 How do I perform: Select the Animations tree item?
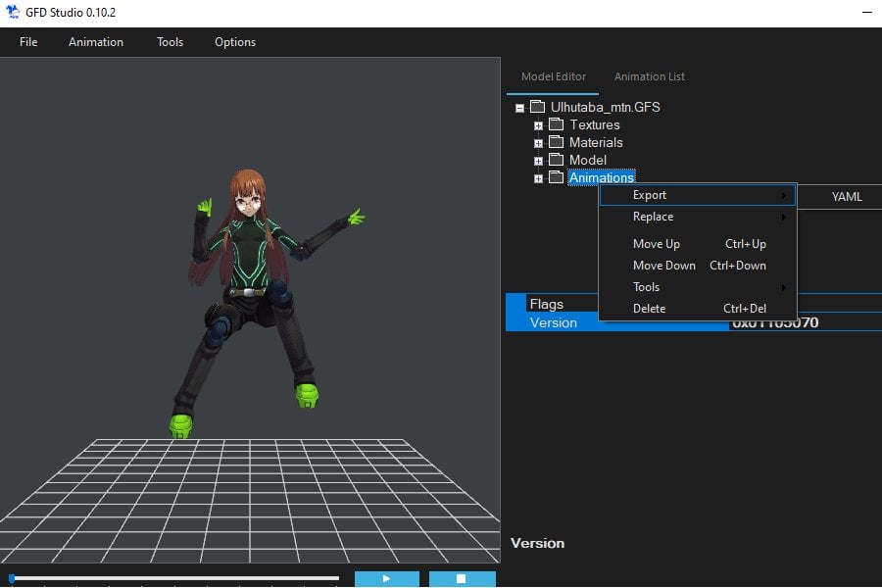[x=602, y=177]
